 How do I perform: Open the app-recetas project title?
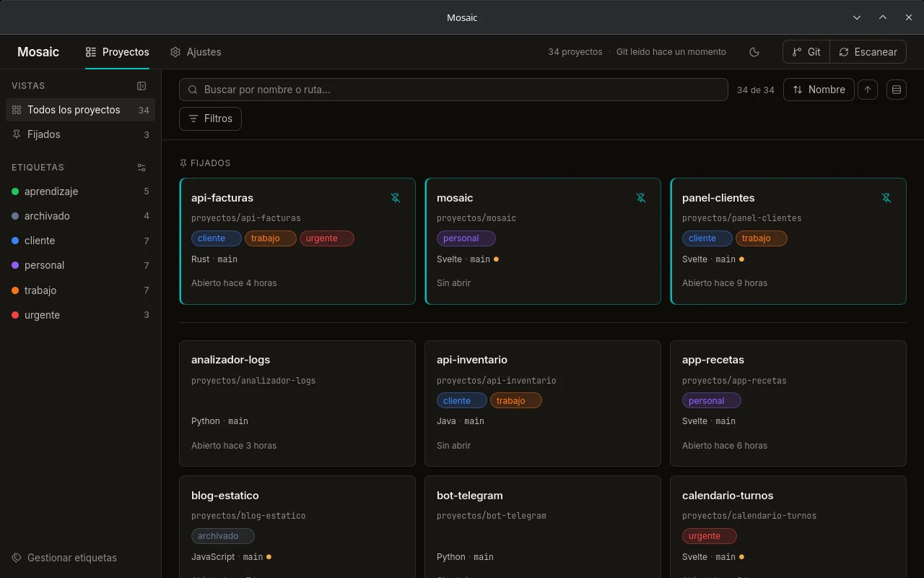tap(713, 360)
